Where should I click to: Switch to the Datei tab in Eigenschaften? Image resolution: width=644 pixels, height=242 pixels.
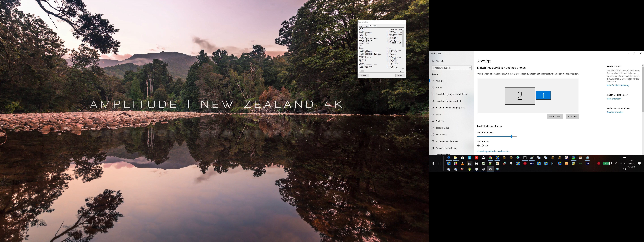tap(361, 26)
